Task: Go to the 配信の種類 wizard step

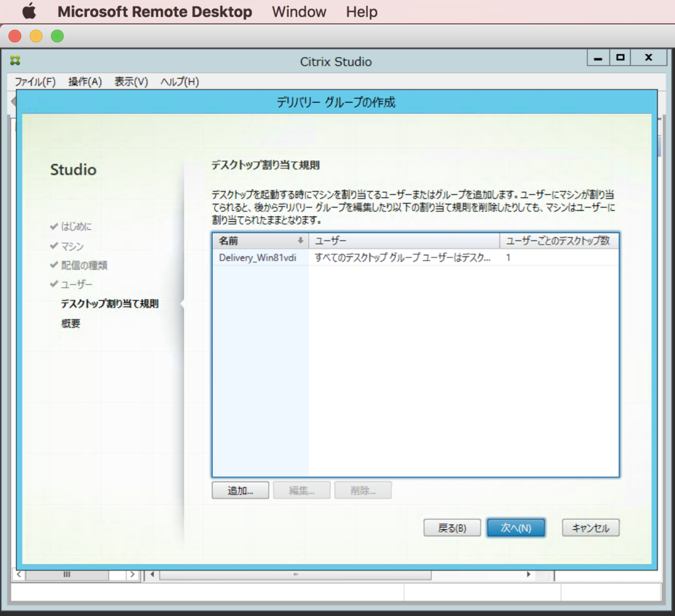Action: (x=84, y=266)
